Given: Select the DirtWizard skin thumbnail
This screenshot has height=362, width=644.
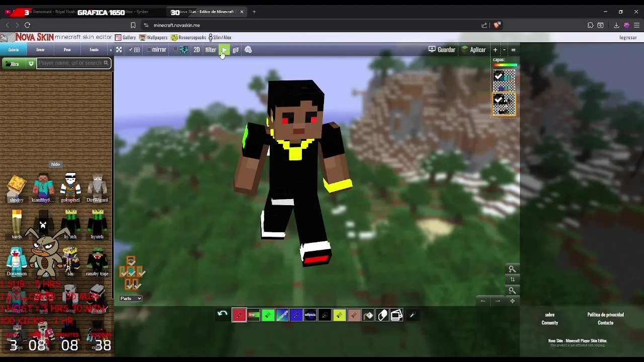Looking at the screenshot, I should pyautogui.click(x=97, y=189).
